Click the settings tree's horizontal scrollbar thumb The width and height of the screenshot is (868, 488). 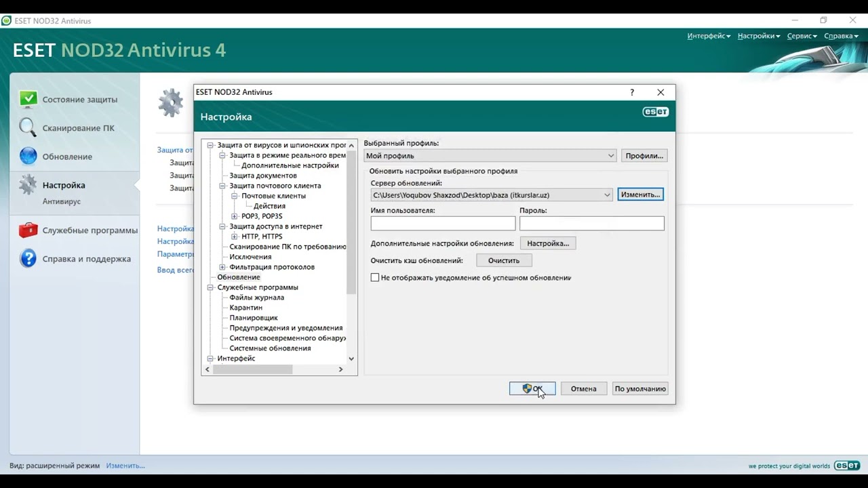[x=252, y=369]
